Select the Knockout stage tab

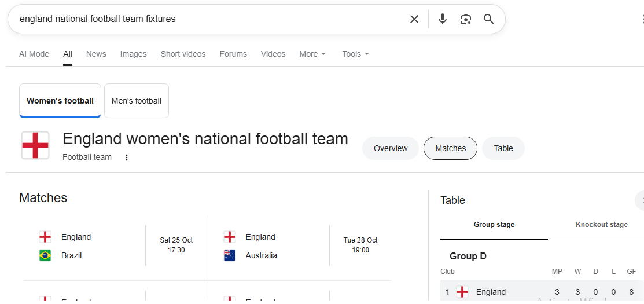(x=601, y=225)
